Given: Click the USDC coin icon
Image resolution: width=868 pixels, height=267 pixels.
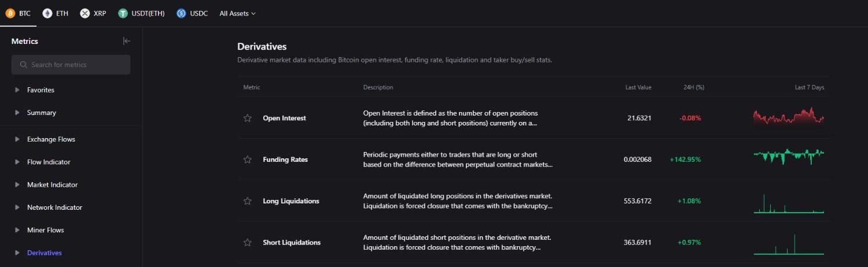Looking at the screenshot, I should (181, 13).
